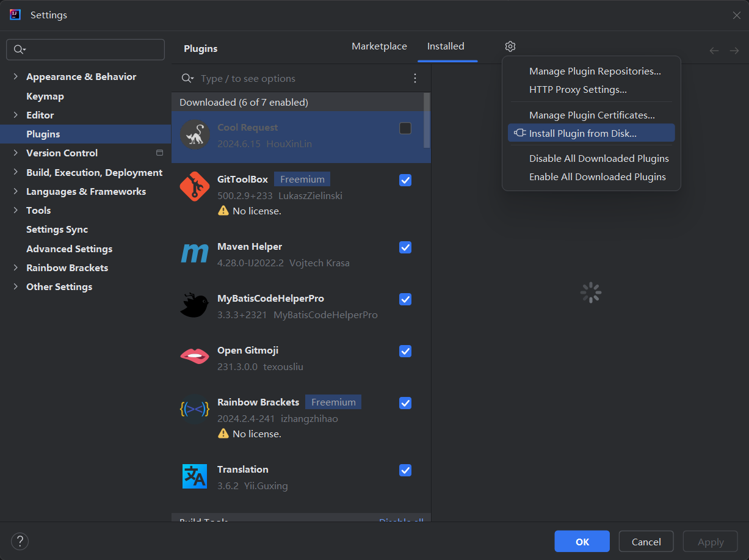Open the plugins gear settings icon
749x560 pixels.
point(510,46)
